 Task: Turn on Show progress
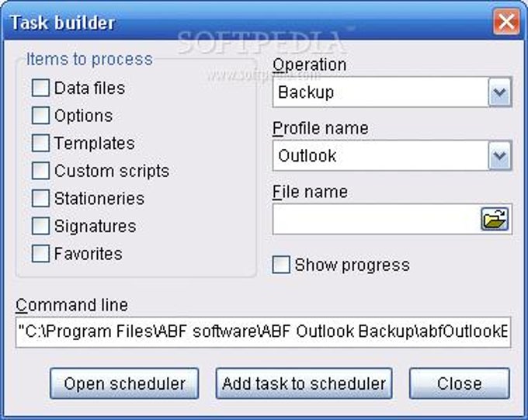coord(281,266)
